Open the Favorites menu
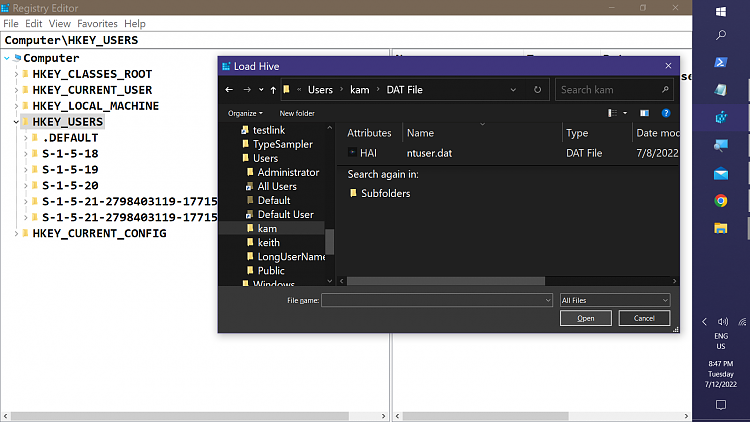This screenshot has height=422, width=750. [97, 23]
